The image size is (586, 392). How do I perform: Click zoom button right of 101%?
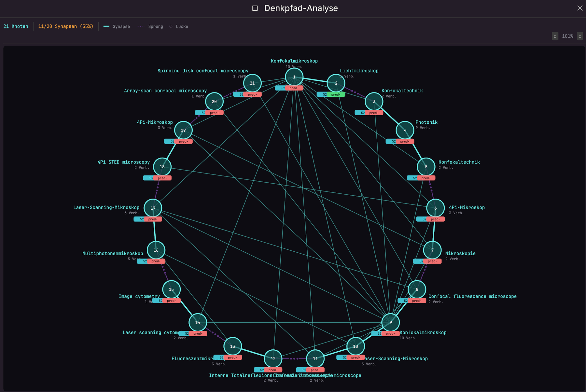pos(580,36)
